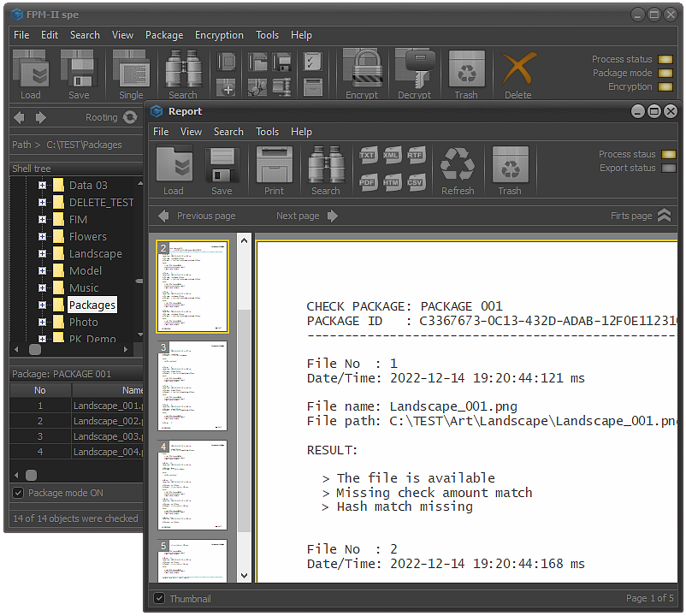Open Tools menu in Report window
Viewport: 686px width, 616px height.
pyautogui.click(x=268, y=132)
